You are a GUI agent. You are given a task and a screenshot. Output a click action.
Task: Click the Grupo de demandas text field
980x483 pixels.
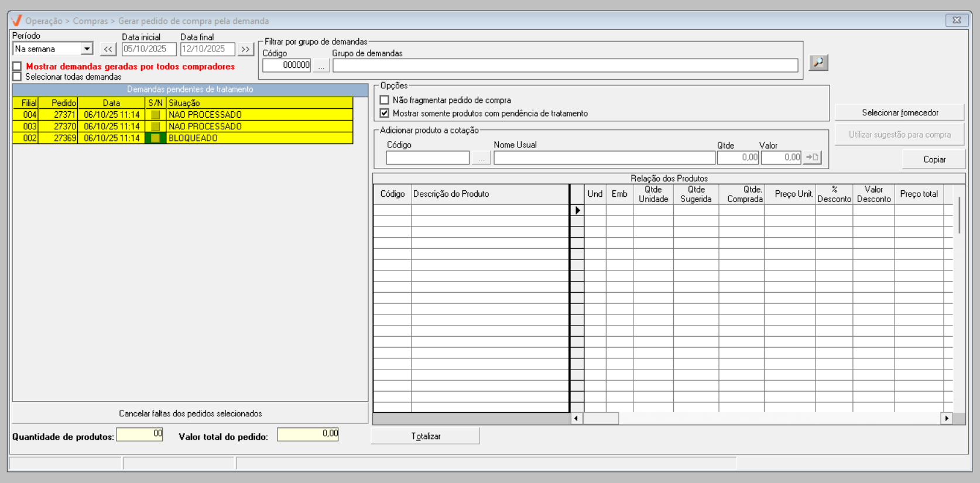pos(565,66)
